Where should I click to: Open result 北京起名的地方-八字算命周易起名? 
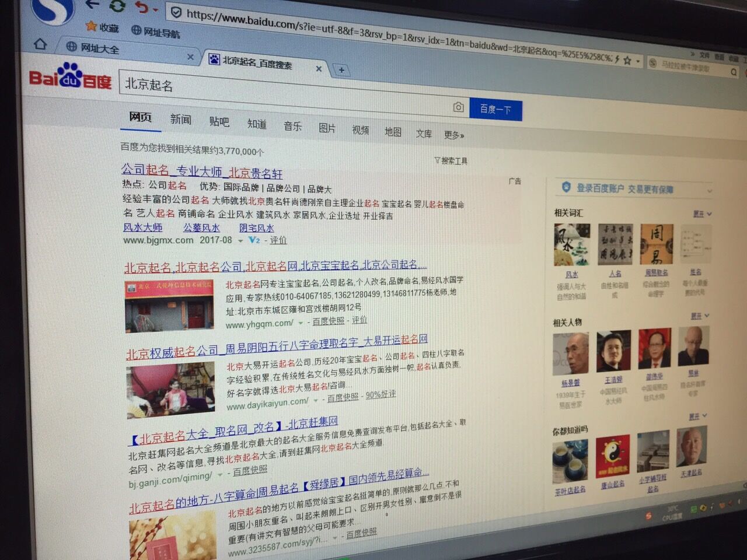point(279,492)
